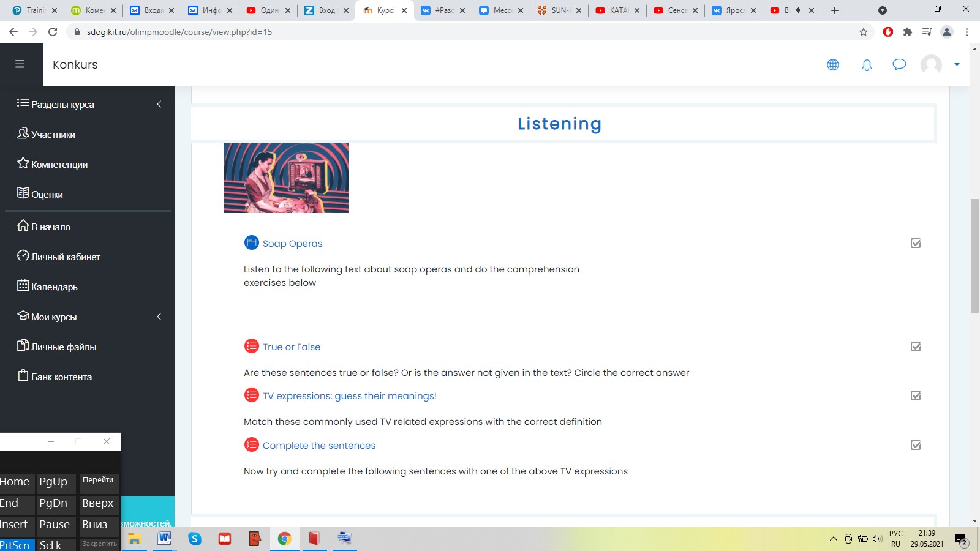
Task: Open the tab search dropdown
Action: [883, 10]
